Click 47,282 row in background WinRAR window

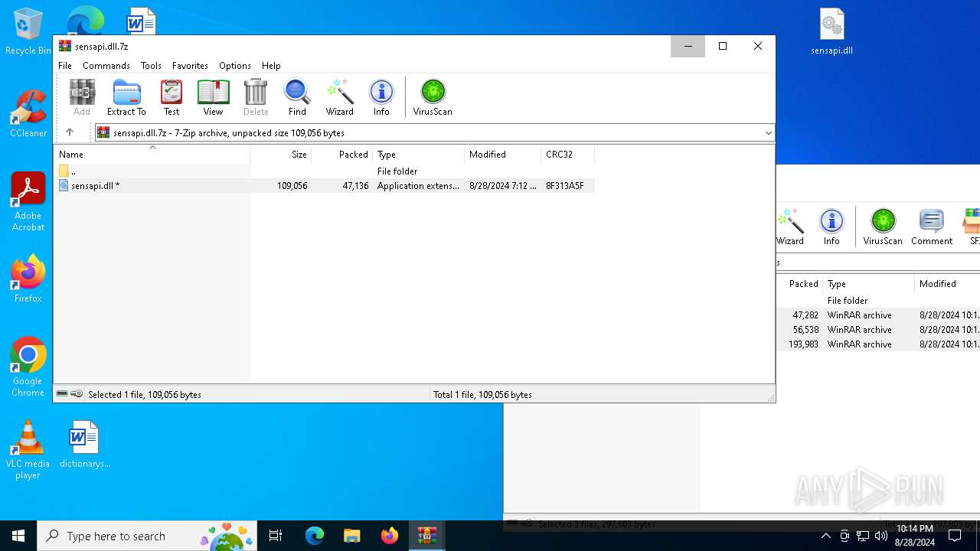tap(877, 315)
